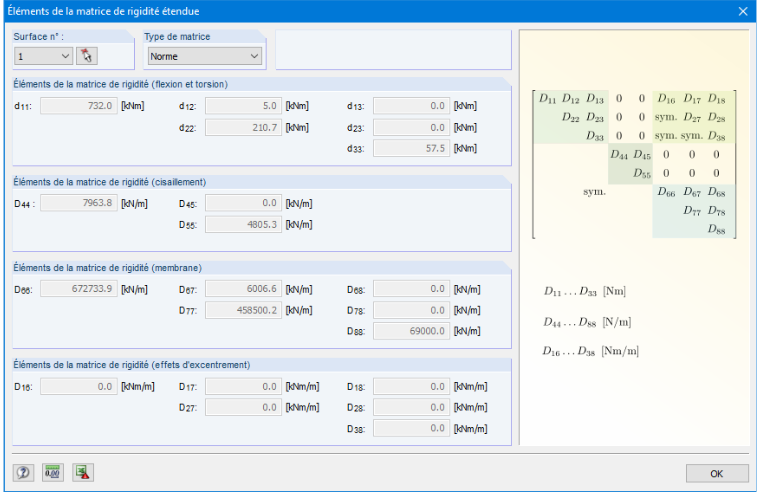Click the D44...D88 [N/m] legend text
Screen dimensions: 760x492
(587, 322)
